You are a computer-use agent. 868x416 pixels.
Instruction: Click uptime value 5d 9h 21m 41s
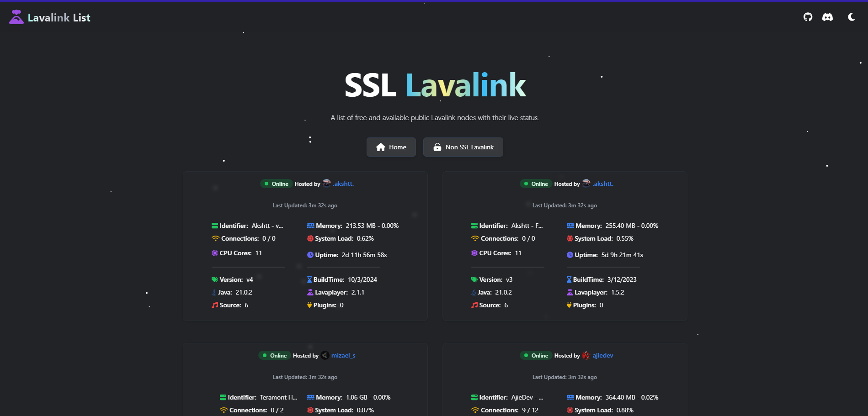point(622,255)
